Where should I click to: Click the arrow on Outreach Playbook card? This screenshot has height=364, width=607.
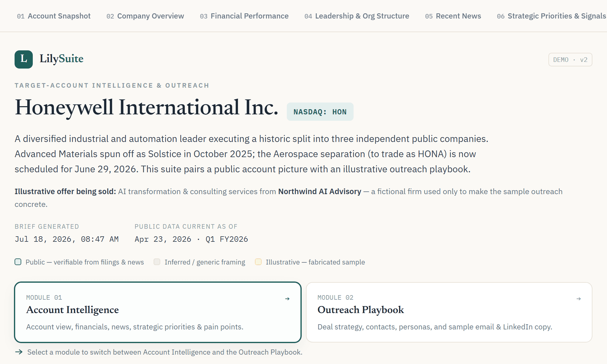(x=579, y=299)
